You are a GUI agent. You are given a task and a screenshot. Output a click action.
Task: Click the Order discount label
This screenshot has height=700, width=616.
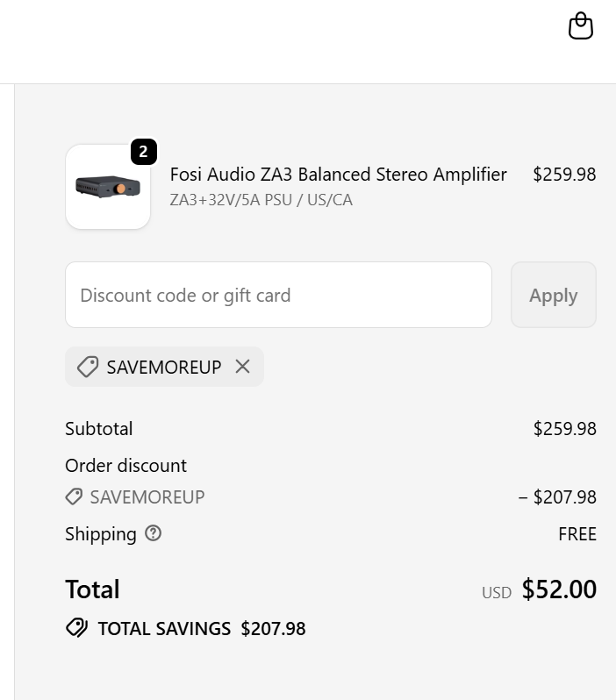point(125,466)
